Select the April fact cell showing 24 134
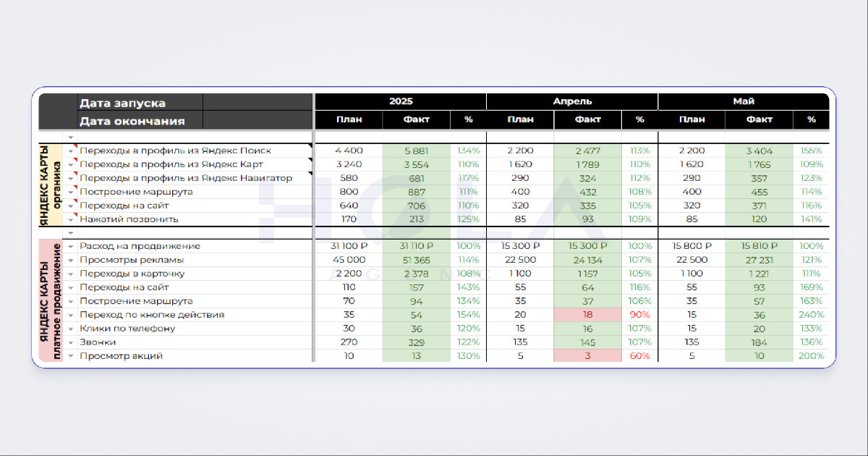 pyautogui.click(x=587, y=261)
